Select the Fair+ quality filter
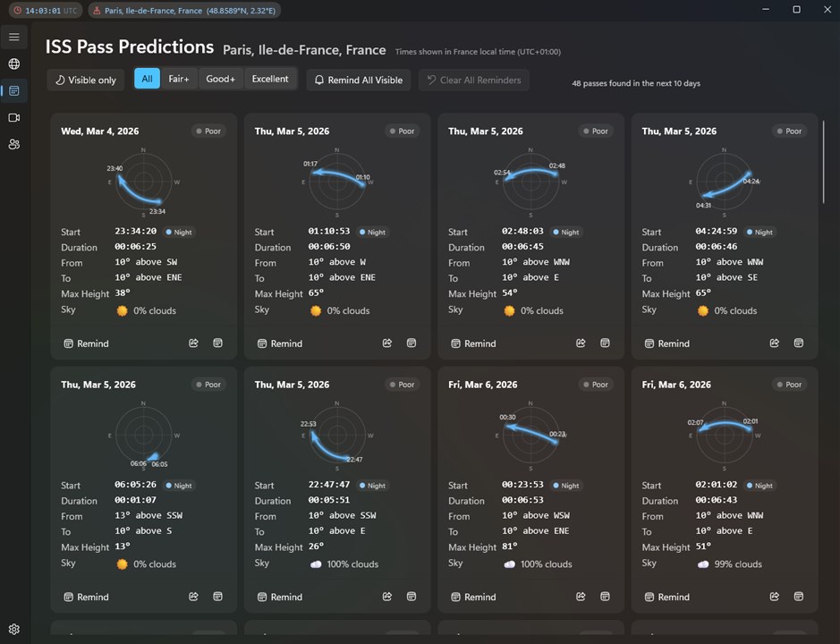 point(179,79)
